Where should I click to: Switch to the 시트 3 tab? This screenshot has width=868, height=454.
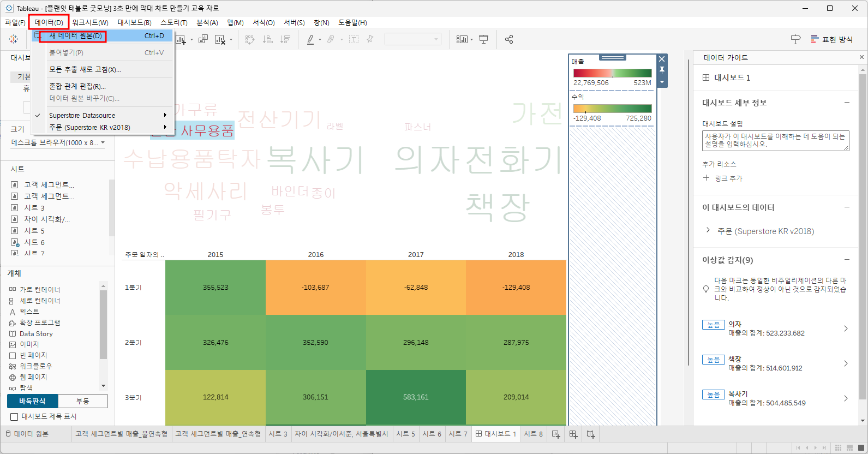coord(278,434)
